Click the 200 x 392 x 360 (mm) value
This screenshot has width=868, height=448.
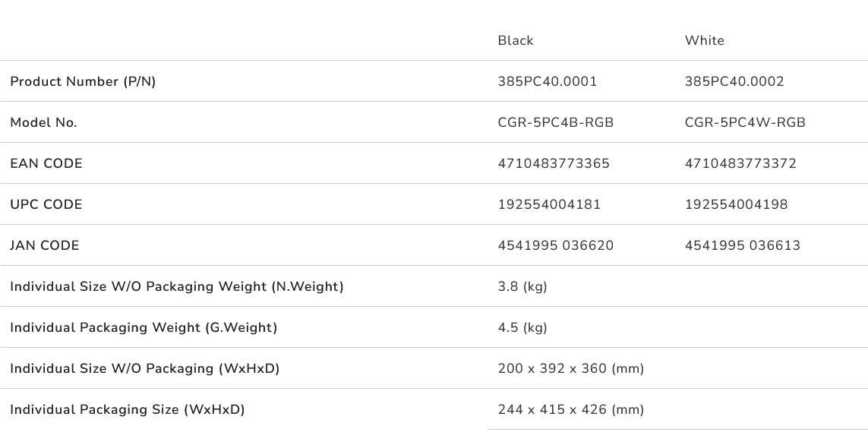pos(570,369)
